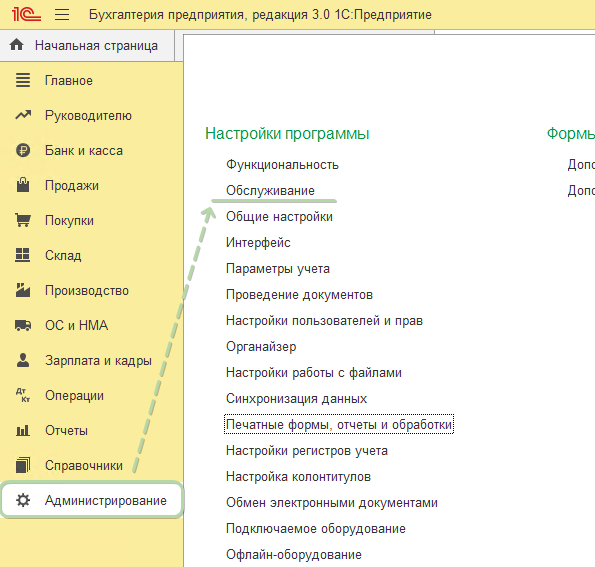Open Общие настройки
Screen dimensions: 595x567
279,217
